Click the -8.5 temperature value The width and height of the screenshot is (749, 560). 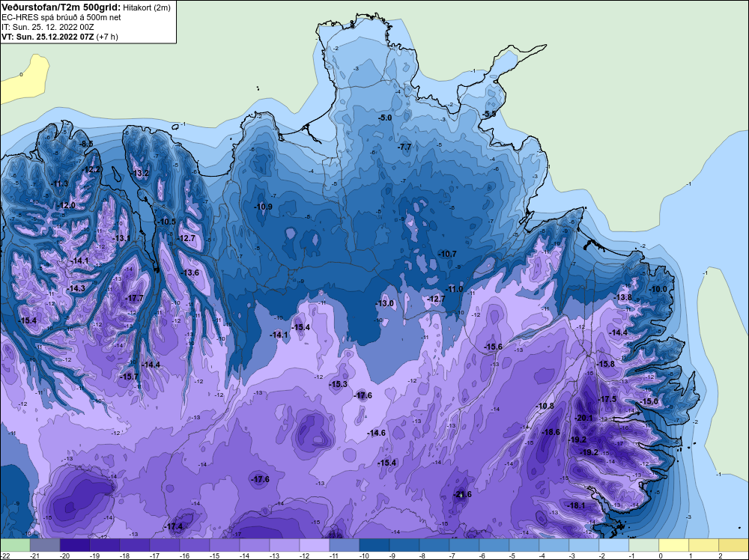(x=86, y=144)
